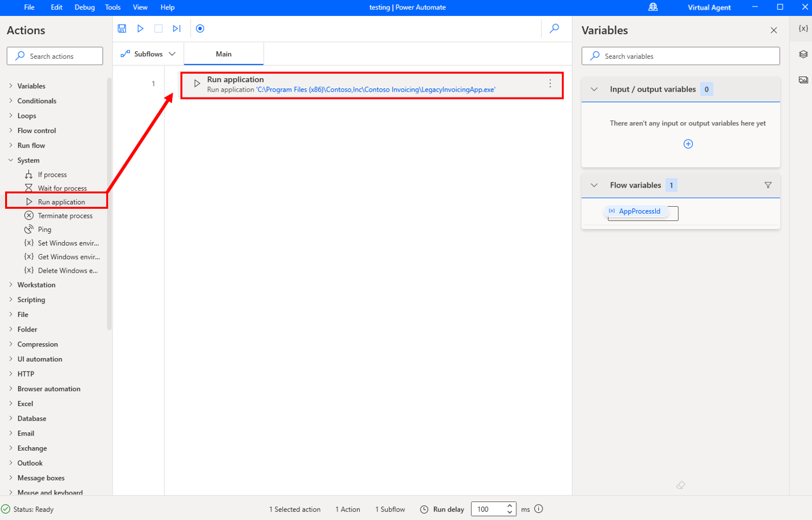Add an input or output variable
812x520 pixels.
click(689, 144)
